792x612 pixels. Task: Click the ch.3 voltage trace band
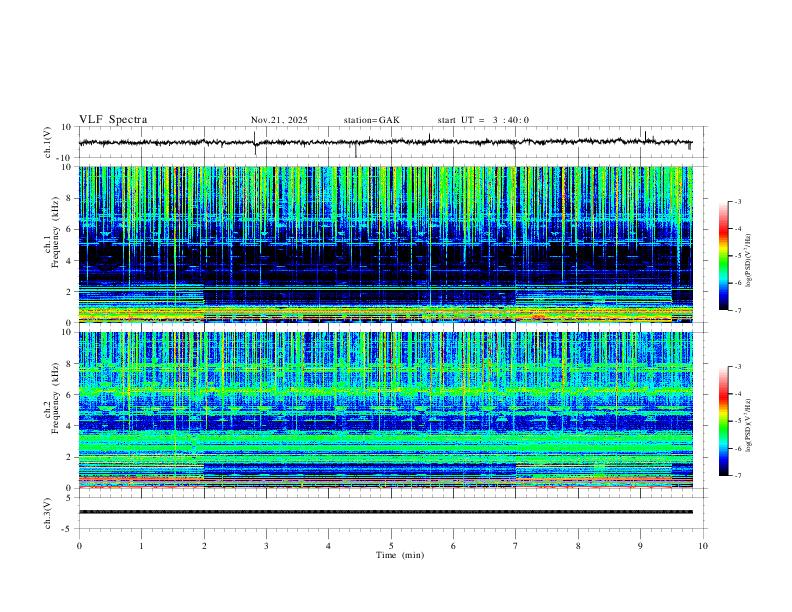pyautogui.click(x=386, y=512)
